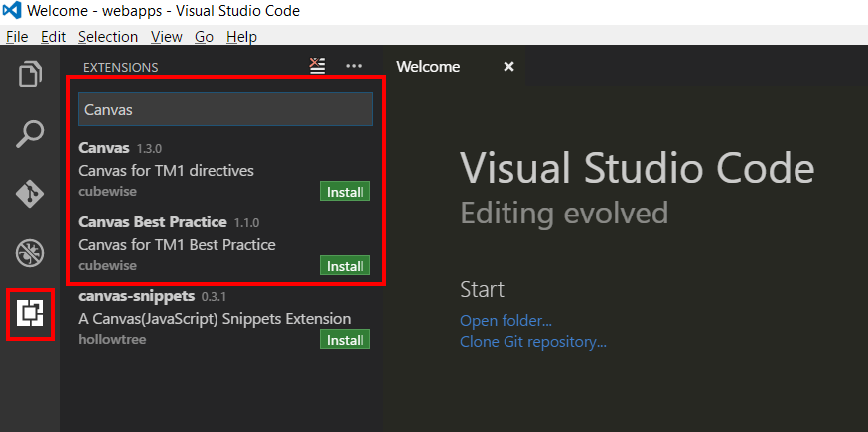Viewport: 868px width, 432px height.
Task: Install the Canvas Best Practice extension
Action: coord(345,266)
